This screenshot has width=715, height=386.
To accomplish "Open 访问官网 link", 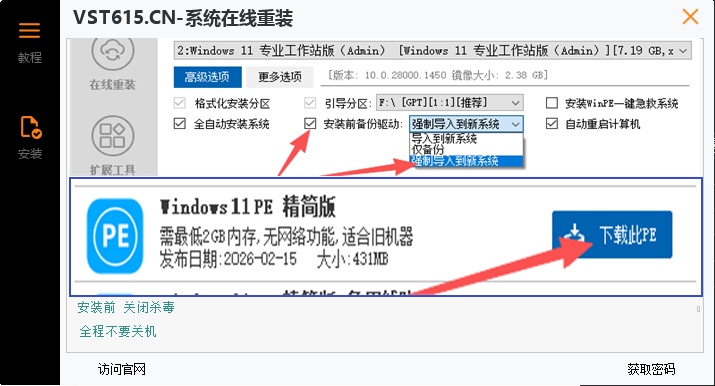I will click(122, 369).
